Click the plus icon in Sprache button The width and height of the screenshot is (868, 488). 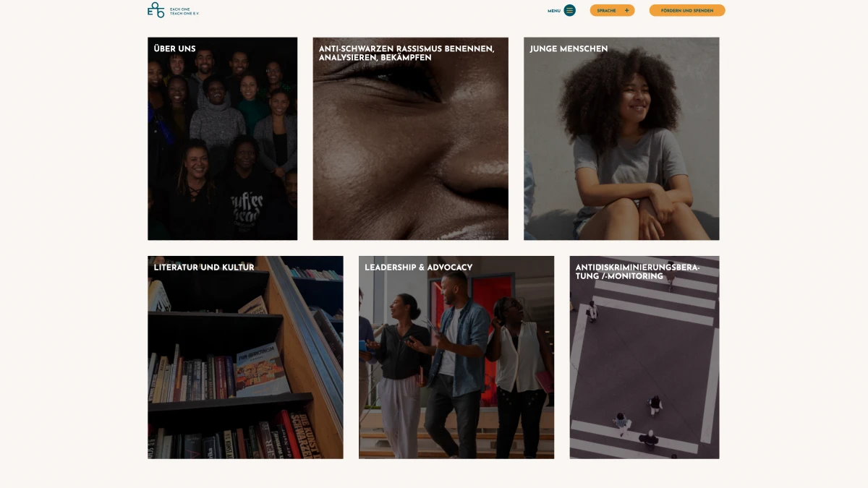626,10
